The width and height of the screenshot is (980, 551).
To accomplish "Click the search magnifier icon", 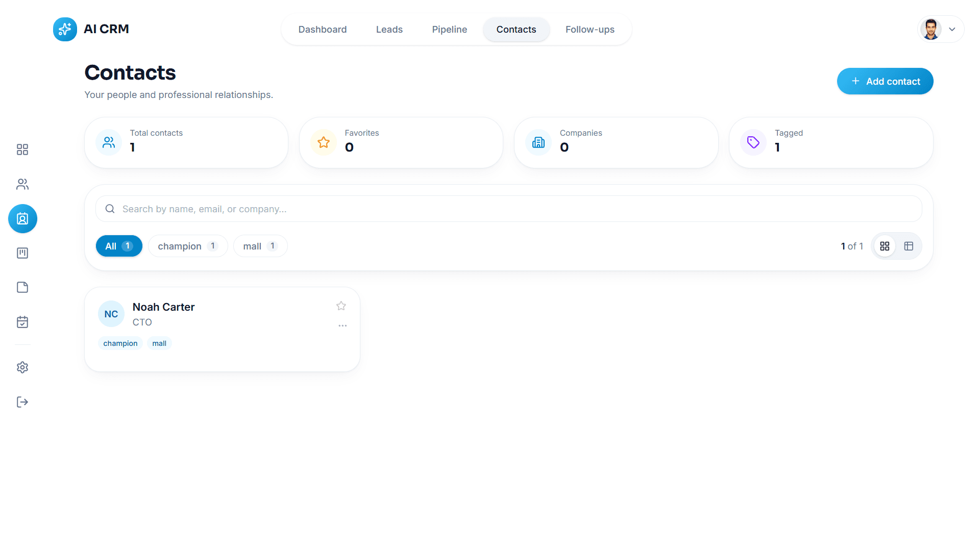I will click(110, 209).
